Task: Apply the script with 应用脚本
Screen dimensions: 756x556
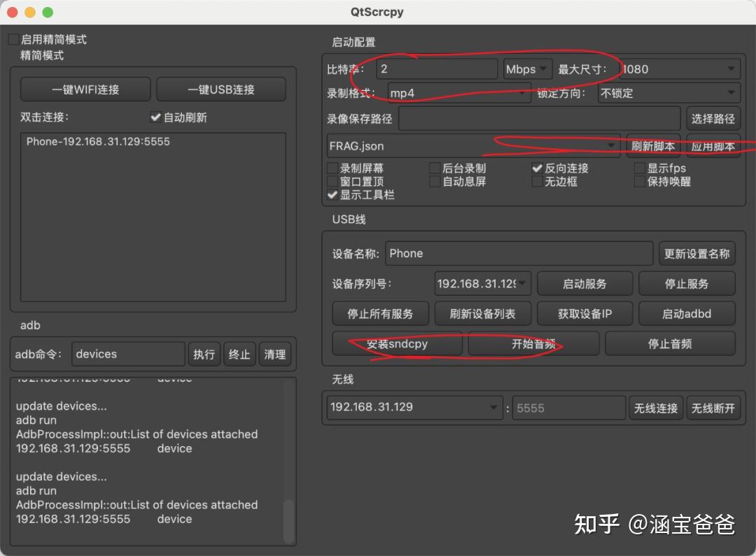Action: (713, 145)
